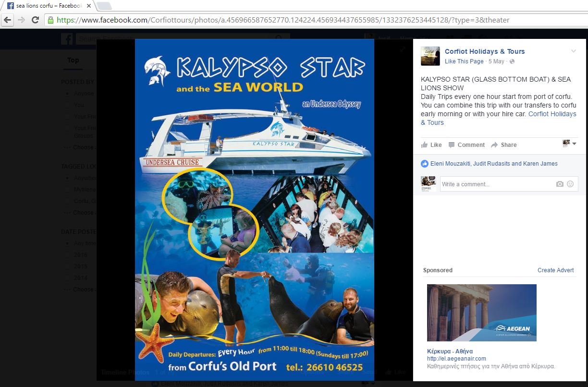Click the 'Sponsored' heading text
This screenshot has width=588, height=387.
438,270
